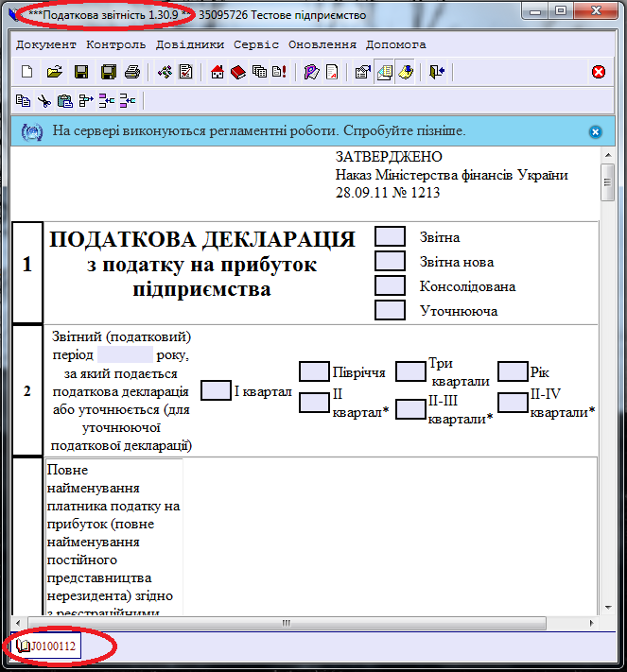627x672 pixels.
Task: Open the 'Сервіс' menu
Action: point(256,44)
